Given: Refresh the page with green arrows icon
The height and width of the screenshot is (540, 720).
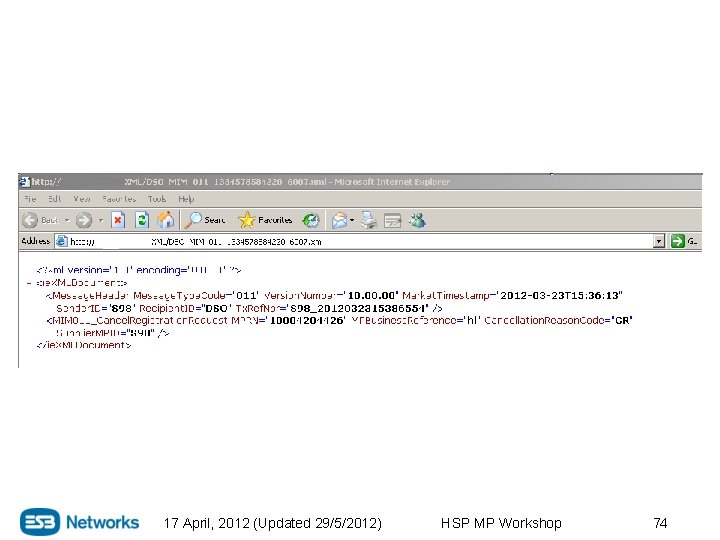Looking at the screenshot, I should point(141,220).
